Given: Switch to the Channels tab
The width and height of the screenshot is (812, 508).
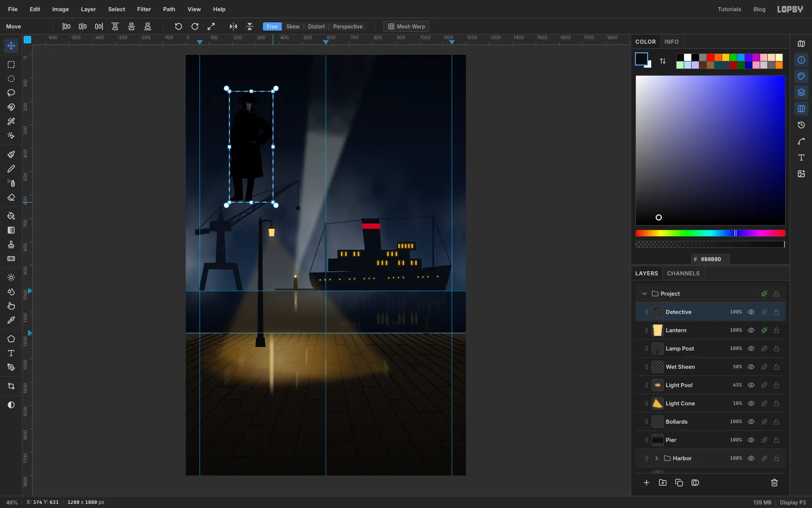Looking at the screenshot, I should (x=683, y=273).
